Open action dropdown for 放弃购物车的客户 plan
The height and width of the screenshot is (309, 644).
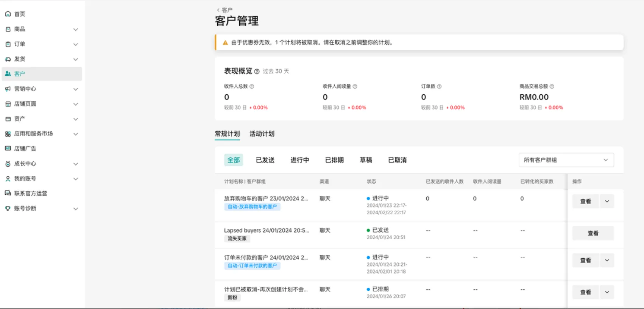tap(607, 201)
